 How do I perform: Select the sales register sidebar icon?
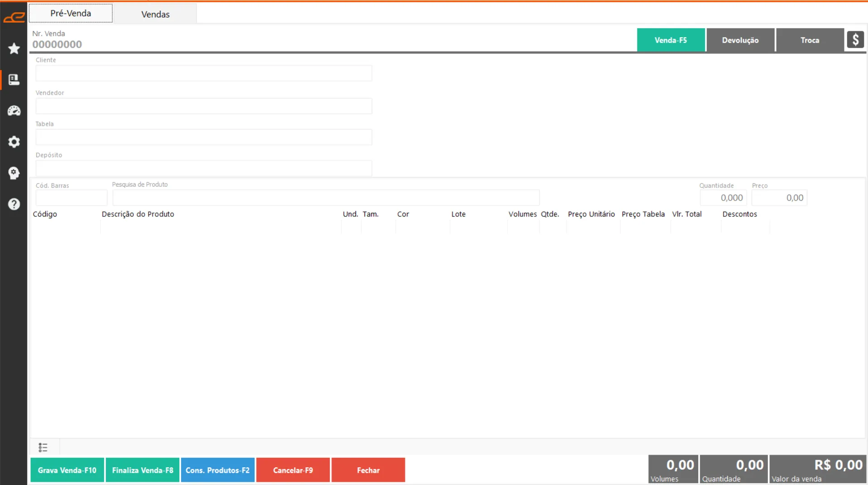click(14, 80)
